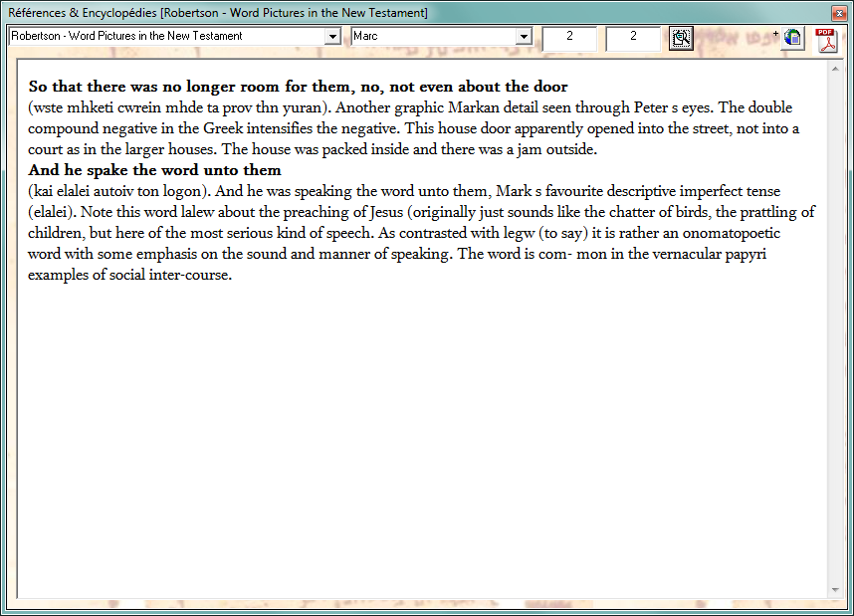The height and width of the screenshot is (616, 854).
Task: Expand the Robertson reference dropdown arrow
Action: 332,37
